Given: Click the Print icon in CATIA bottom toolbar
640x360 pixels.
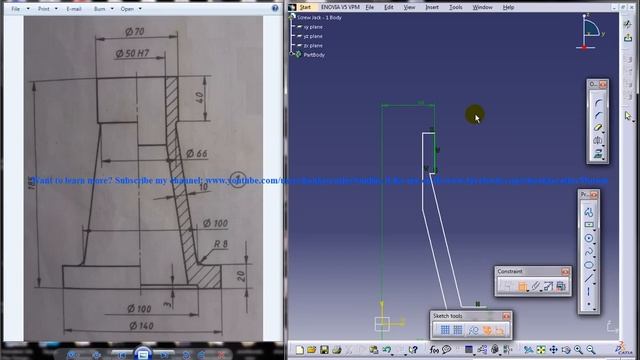Looking at the screenshot, I should point(336,350).
